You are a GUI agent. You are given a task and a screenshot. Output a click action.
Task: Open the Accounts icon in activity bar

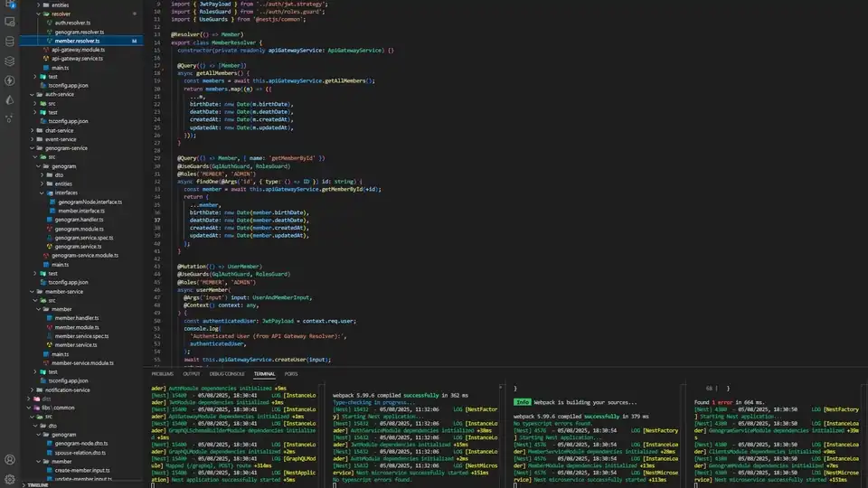pos(9,459)
